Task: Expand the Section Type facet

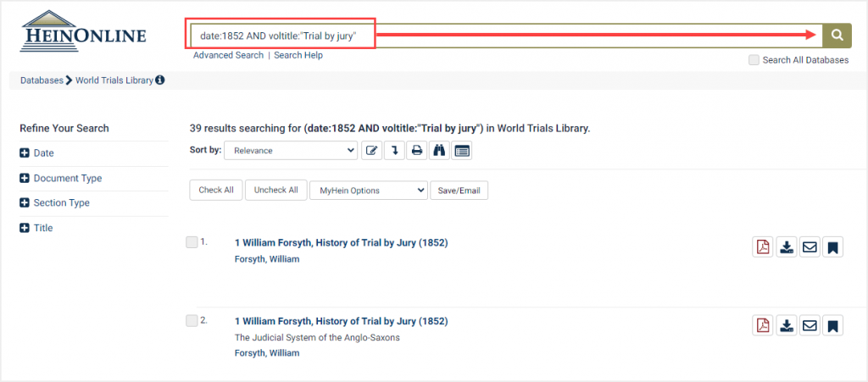Action: click(55, 203)
